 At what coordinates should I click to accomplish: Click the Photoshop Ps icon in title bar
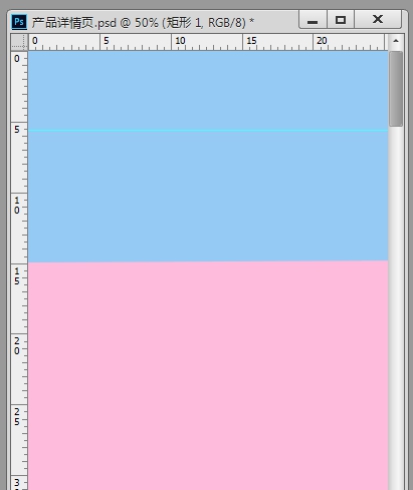pyautogui.click(x=19, y=22)
